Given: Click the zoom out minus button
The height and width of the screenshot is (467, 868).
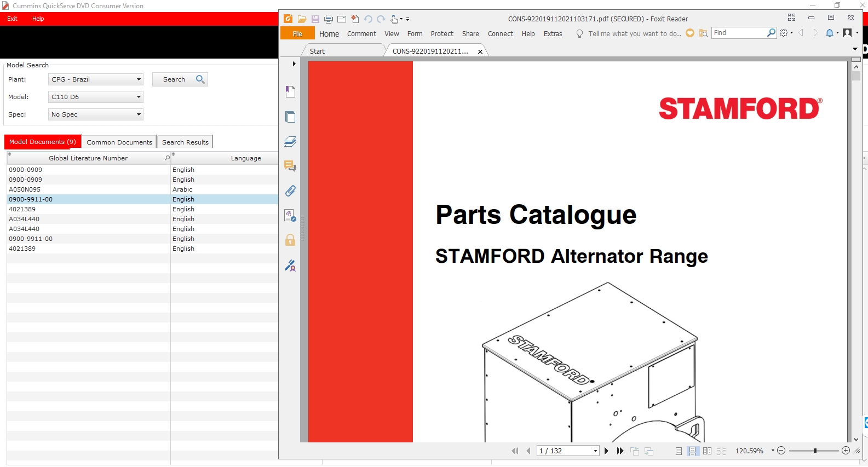Looking at the screenshot, I should [x=781, y=451].
